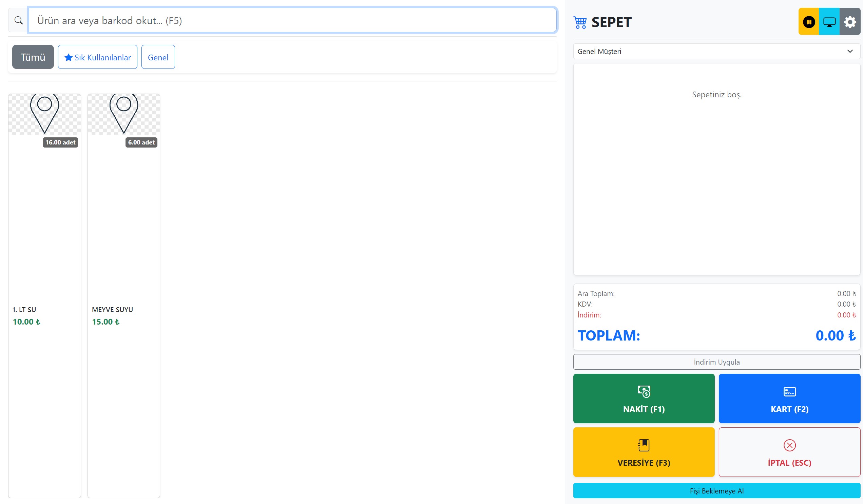Click the yellow pause held-receipts icon
The width and height of the screenshot is (863, 504).
(x=808, y=22)
